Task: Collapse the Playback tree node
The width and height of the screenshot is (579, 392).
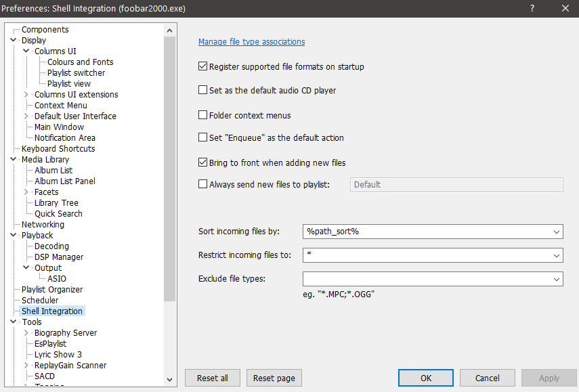Action: coord(14,236)
